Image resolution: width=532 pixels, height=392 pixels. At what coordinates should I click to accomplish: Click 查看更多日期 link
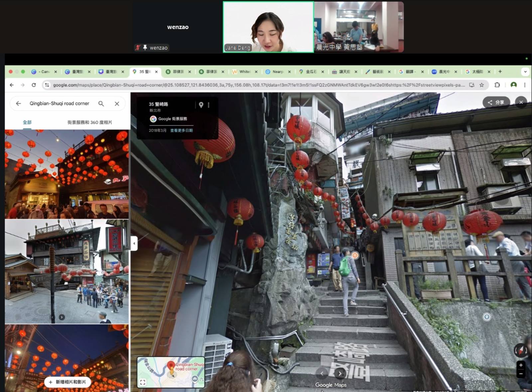pyautogui.click(x=181, y=130)
